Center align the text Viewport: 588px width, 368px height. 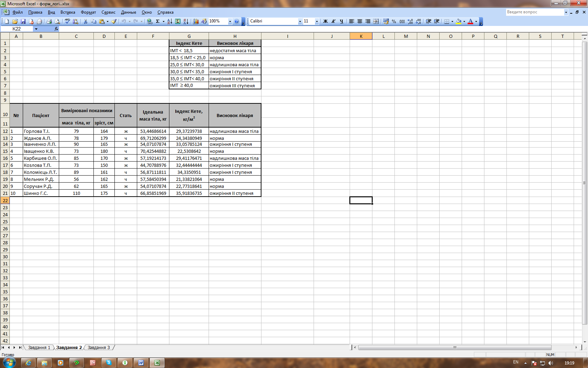point(360,21)
